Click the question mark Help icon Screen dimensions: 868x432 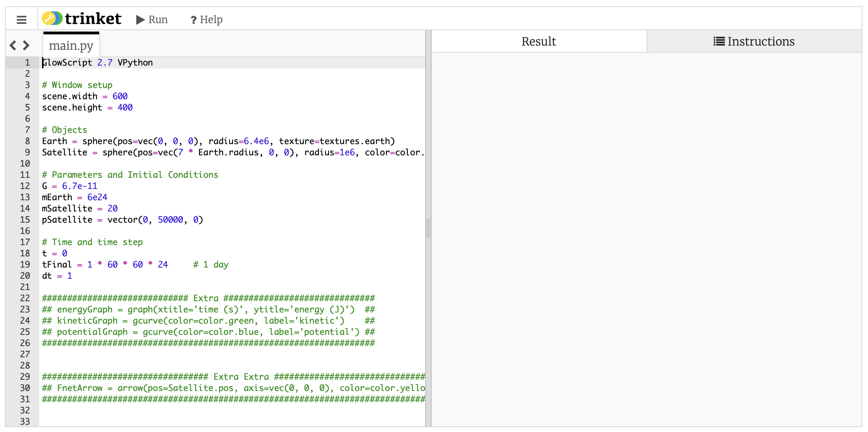[193, 20]
